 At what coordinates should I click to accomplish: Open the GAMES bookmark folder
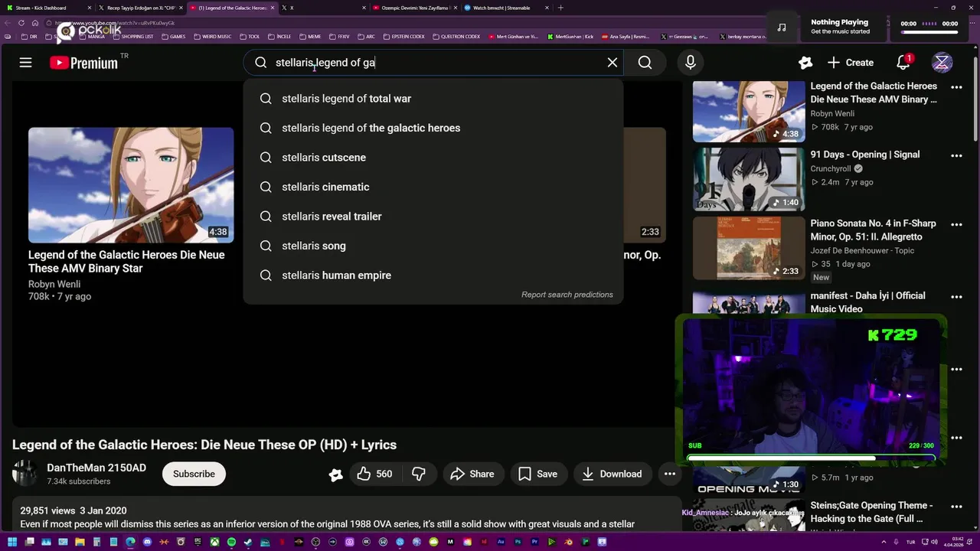pyautogui.click(x=173, y=36)
